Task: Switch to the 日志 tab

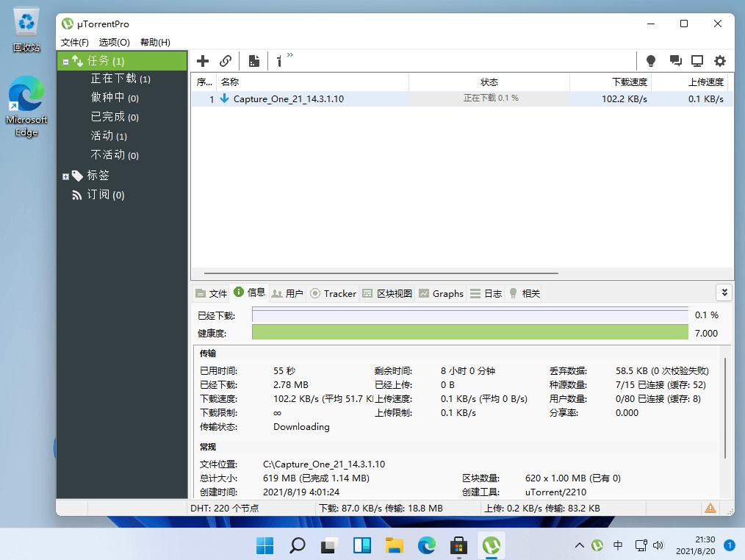Action: click(x=486, y=293)
